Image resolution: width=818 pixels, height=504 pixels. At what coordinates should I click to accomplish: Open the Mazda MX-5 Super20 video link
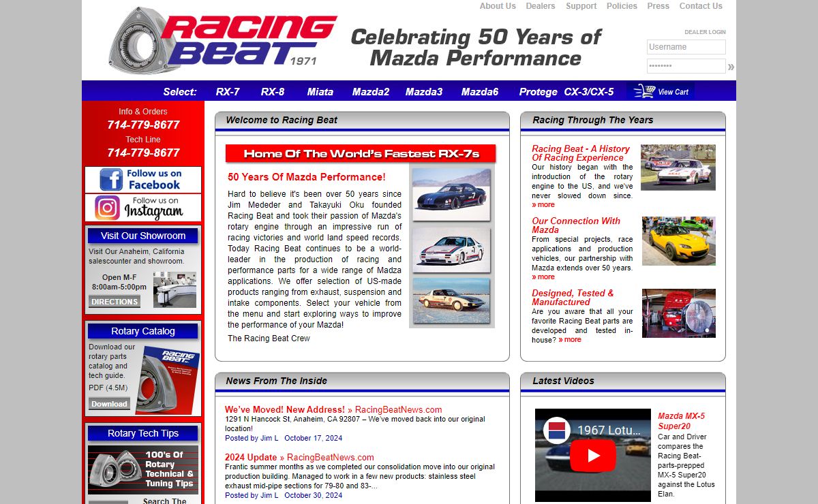(682, 421)
